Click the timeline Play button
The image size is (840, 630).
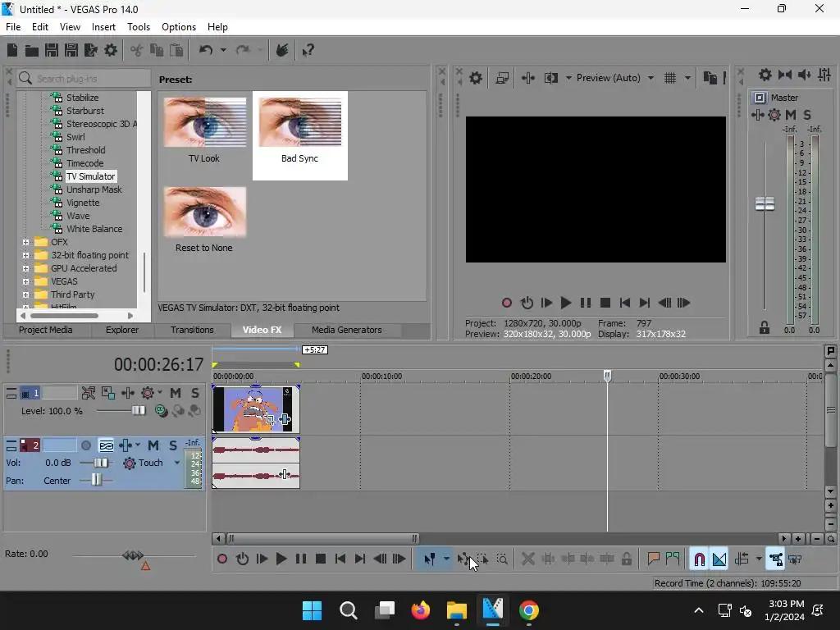point(281,559)
